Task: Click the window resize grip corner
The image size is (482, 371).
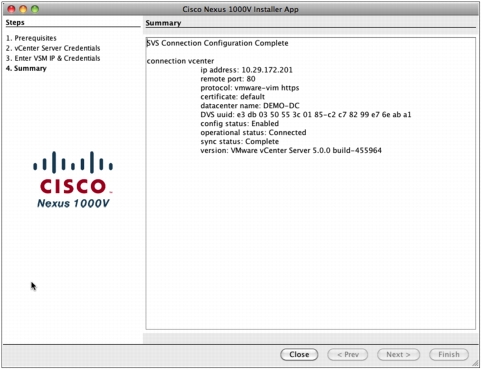Action: coord(475,363)
